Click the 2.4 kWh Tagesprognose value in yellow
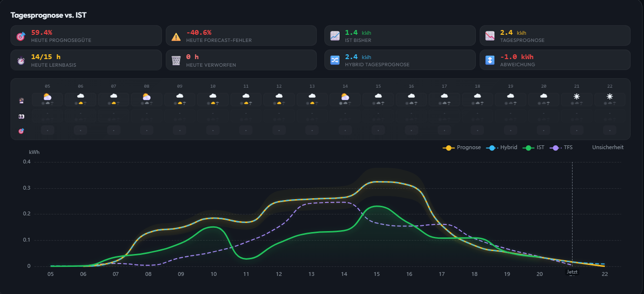Image resolution: width=644 pixels, height=294 pixels. [513, 33]
